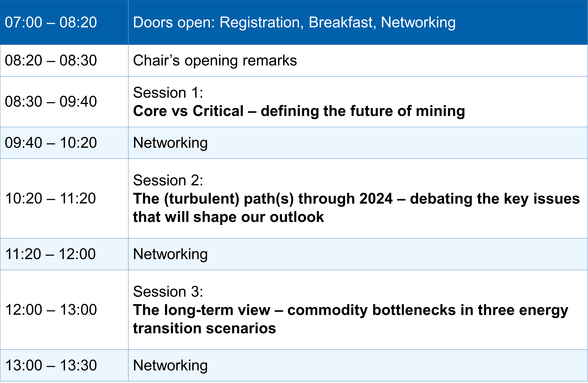The image size is (588, 383).
Task: Click 'that will shape our outlook' text
Action: point(228,217)
